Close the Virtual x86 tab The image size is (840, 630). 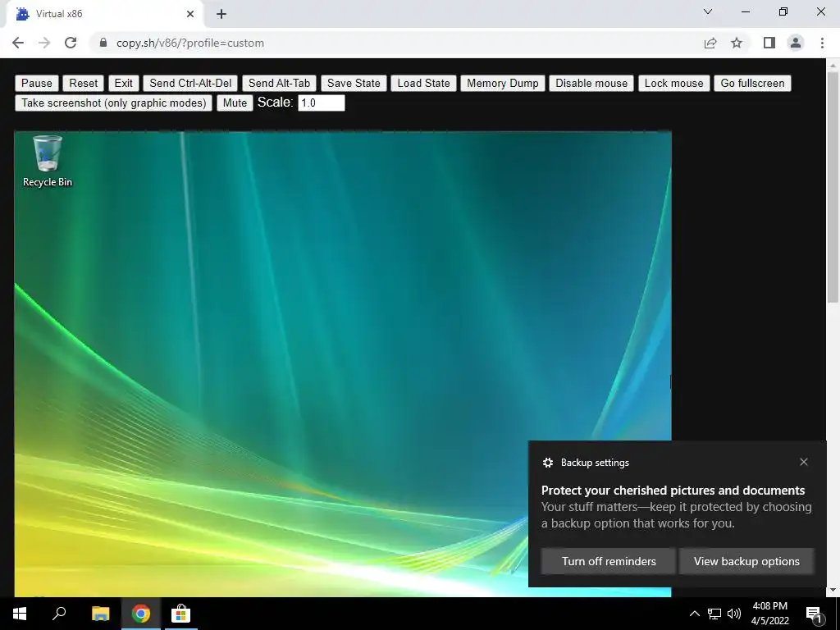pyautogui.click(x=190, y=14)
